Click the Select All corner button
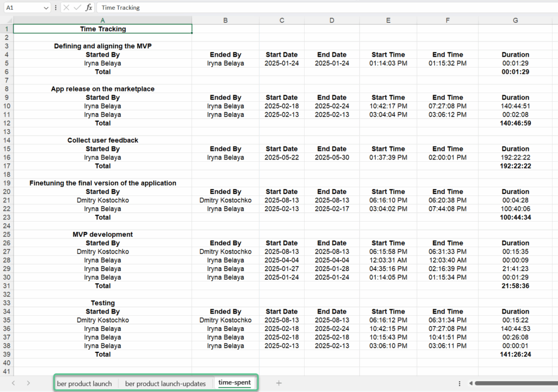Image resolution: width=558 pixels, height=392 pixels. (7, 20)
